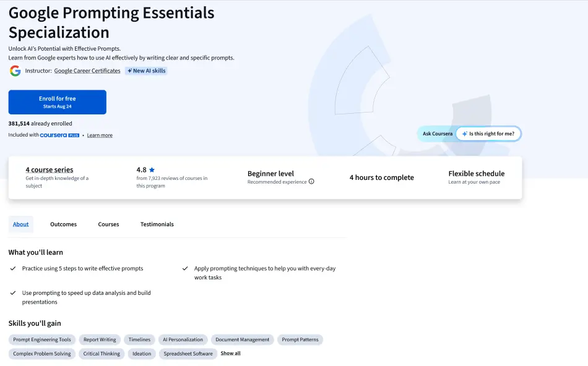Image resolution: width=588 pixels, height=366 pixels.
Task: Click Unlock AI's Potential with Effective Prompts text
Action: click(x=64, y=49)
